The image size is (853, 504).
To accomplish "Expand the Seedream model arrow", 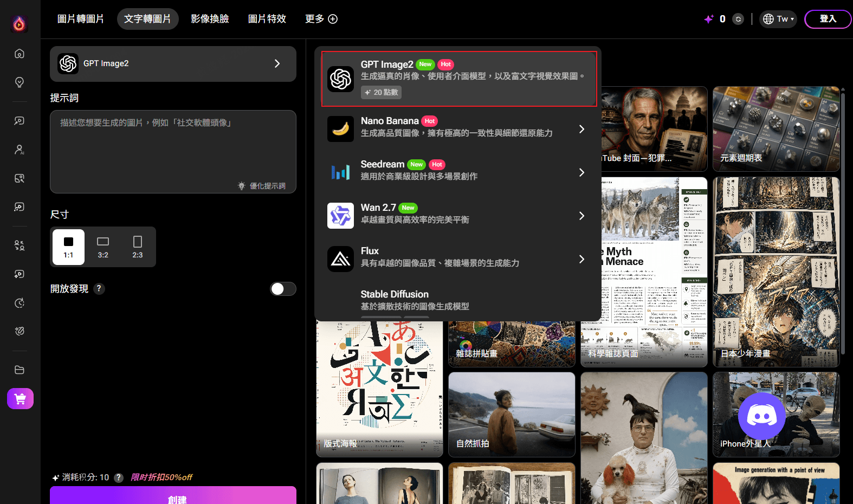I will (581, 172).
